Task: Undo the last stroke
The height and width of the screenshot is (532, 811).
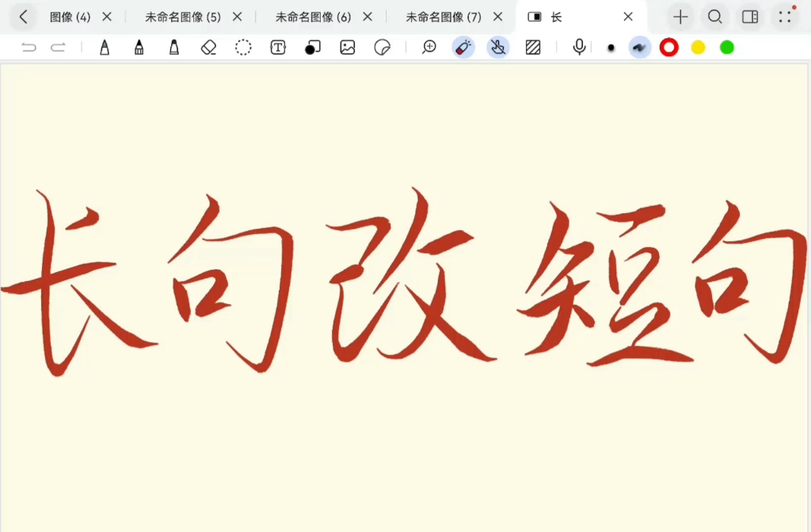Action: [29, 47]
